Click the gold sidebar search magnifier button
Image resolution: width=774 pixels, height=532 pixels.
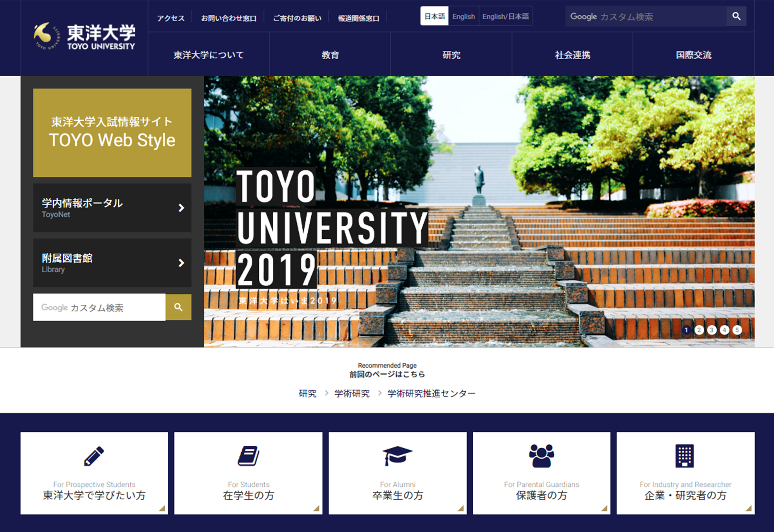[x=178, y=307]
